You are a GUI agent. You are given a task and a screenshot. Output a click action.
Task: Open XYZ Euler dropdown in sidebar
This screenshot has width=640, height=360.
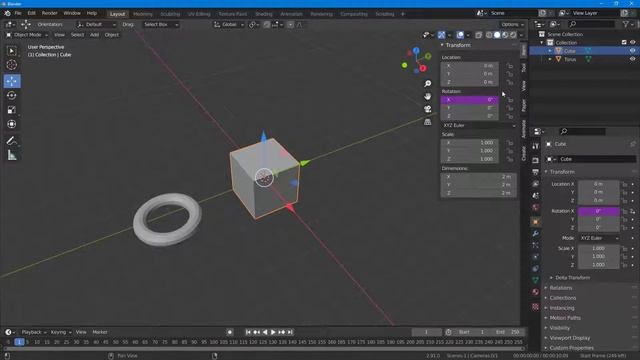pyautogui.click(x=479, y=125)
